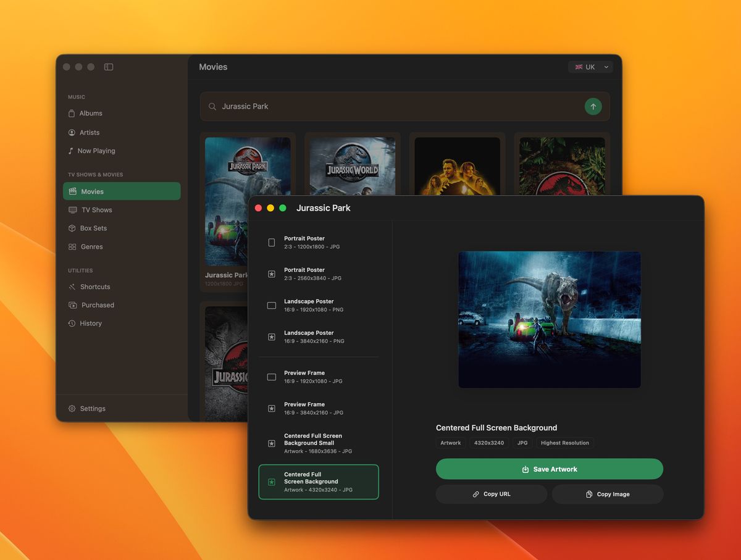Select the Jurassic Park movie poster thumbnail
The width and height of the screenshot is (741, 560).
pos(248,201)
